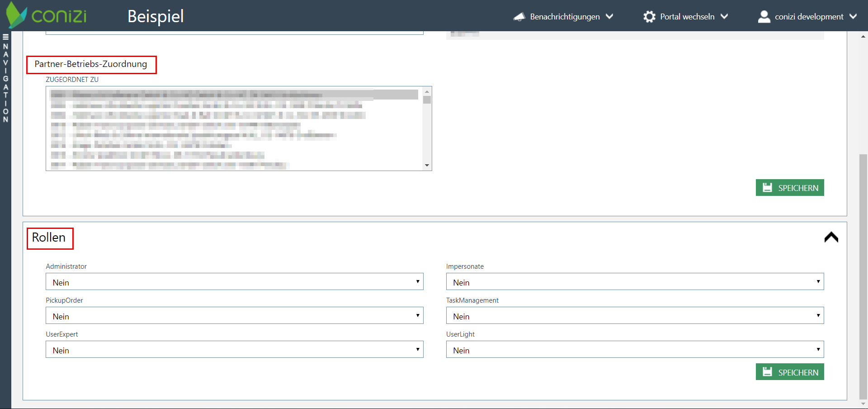Viewport: 868px width, 409px height.
Task: Click the page vertical scrollbar thumb
Action: [x=863, y=276]
